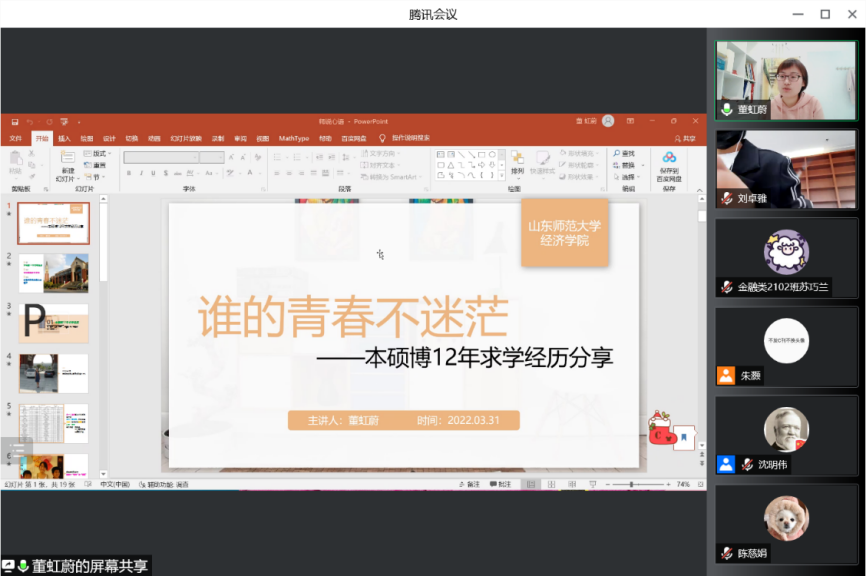Click the Share (共享) button in PowerPoint

coord(685,138)
